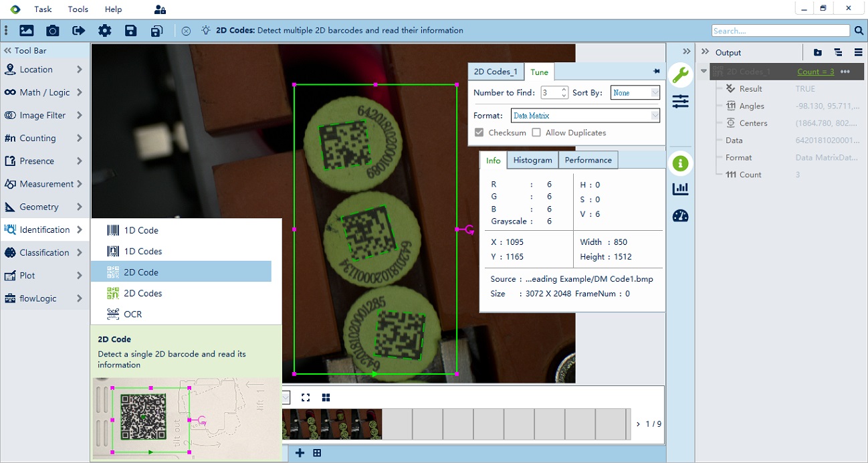868x463 pixels.
Task: Expand the Location tool category
Action: click(45, 70)
